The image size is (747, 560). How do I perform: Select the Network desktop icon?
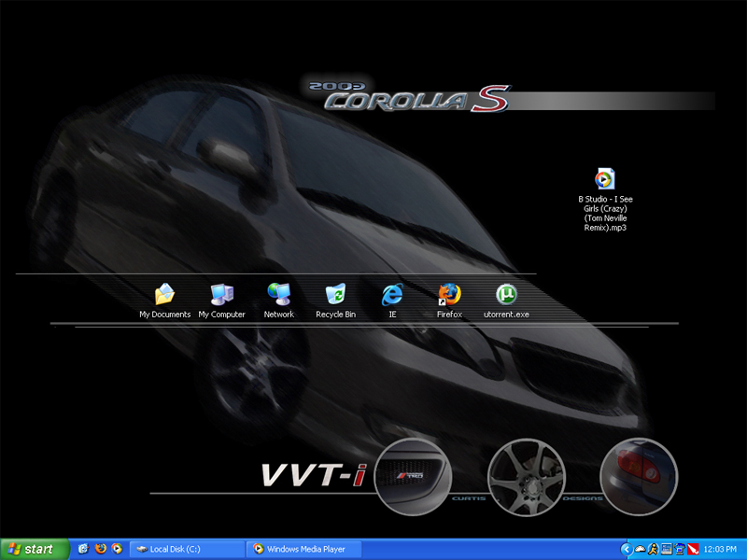point(278,294)
